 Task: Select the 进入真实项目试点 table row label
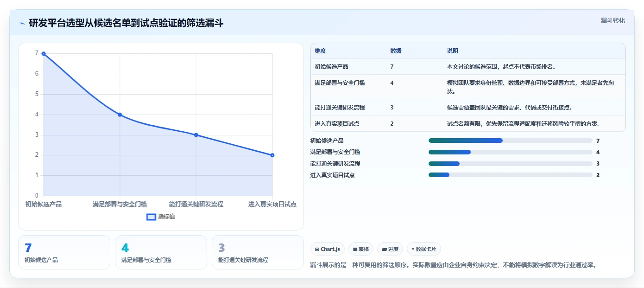337,124
